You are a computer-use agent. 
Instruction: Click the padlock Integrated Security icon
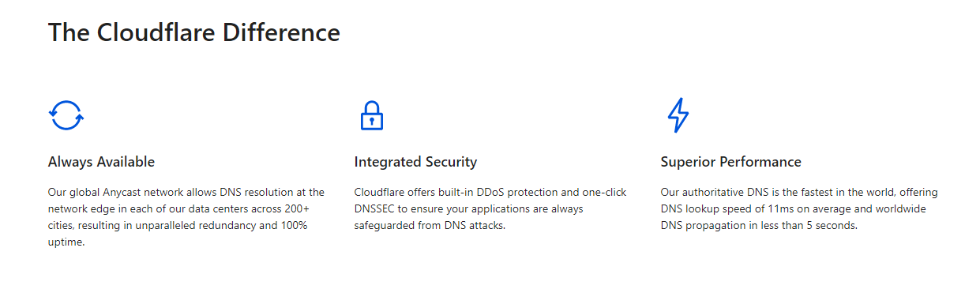coord(371,115)
